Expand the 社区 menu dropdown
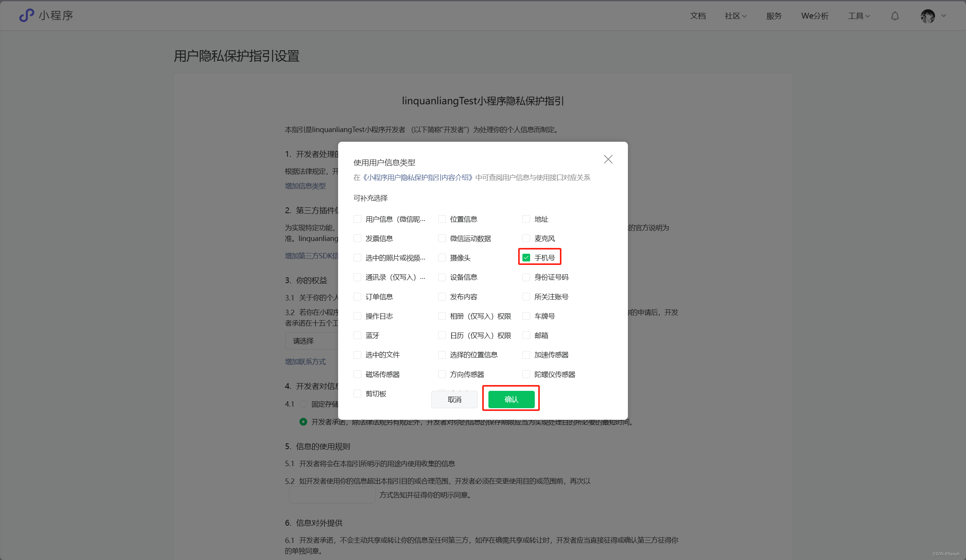 tap(736, 16)
